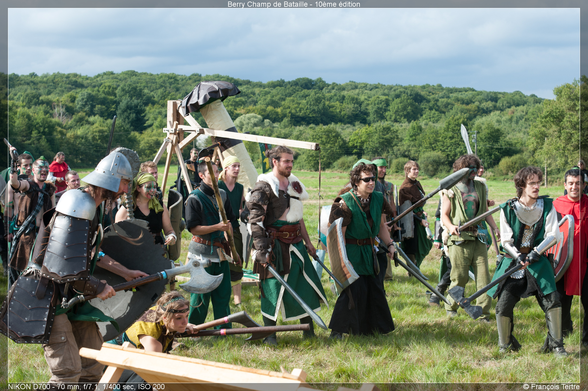Click the title "Berry Champ de Bataille - 10ème édition"
The width and height of the screenshot is (588, 391).
(x=294, y=4)
